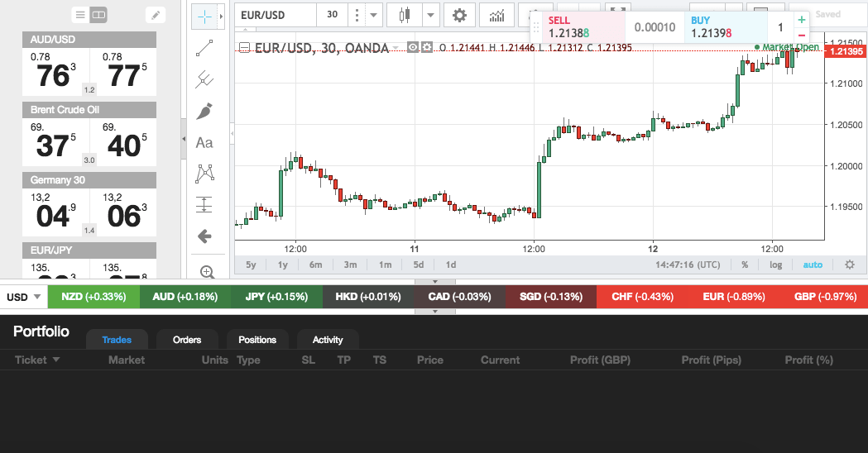The image size is (868, 453).
Task: Edit the EUR/USD symbol field
Action: coord(275,15)
